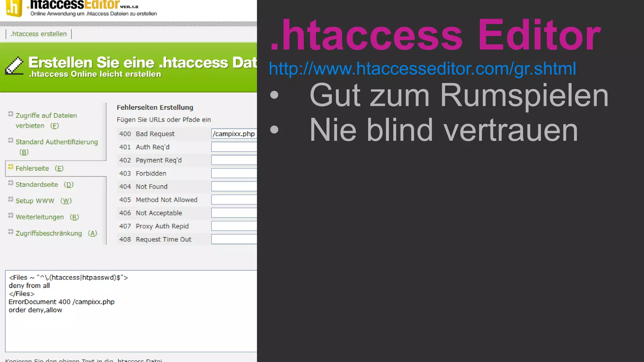Click the Fehlerseiten Erstellung heading
Screen dimensions: 644x362
(x=155, y=107)
